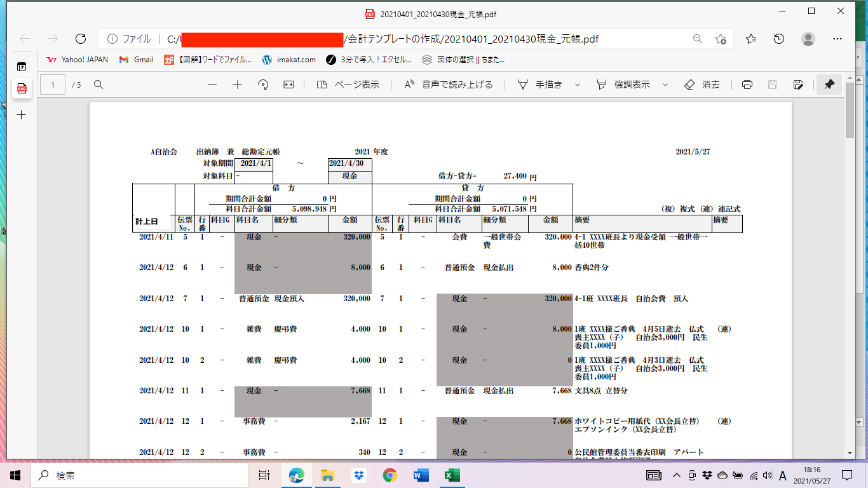Image resolution: width=868 pixels, height=488 pixels.
Task: Open the Yahoo! JAPAN bookmark
Action: click(x=78, y=60)
